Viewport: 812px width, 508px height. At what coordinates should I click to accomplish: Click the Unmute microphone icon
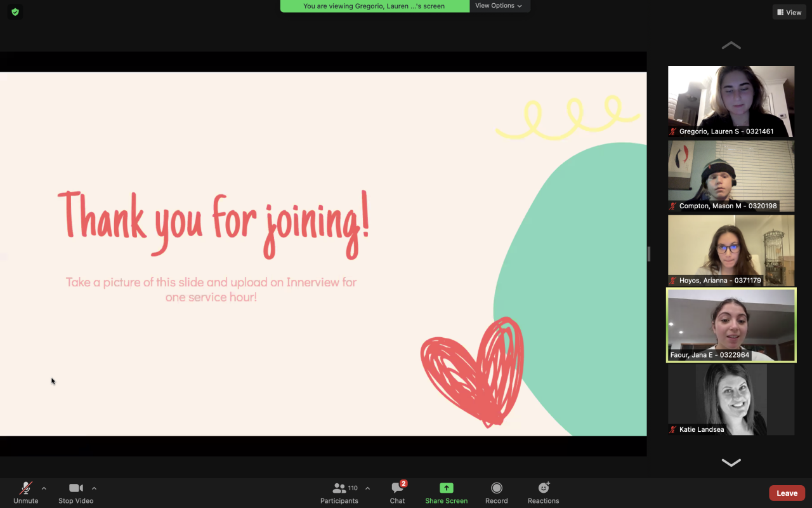(26, 488)
